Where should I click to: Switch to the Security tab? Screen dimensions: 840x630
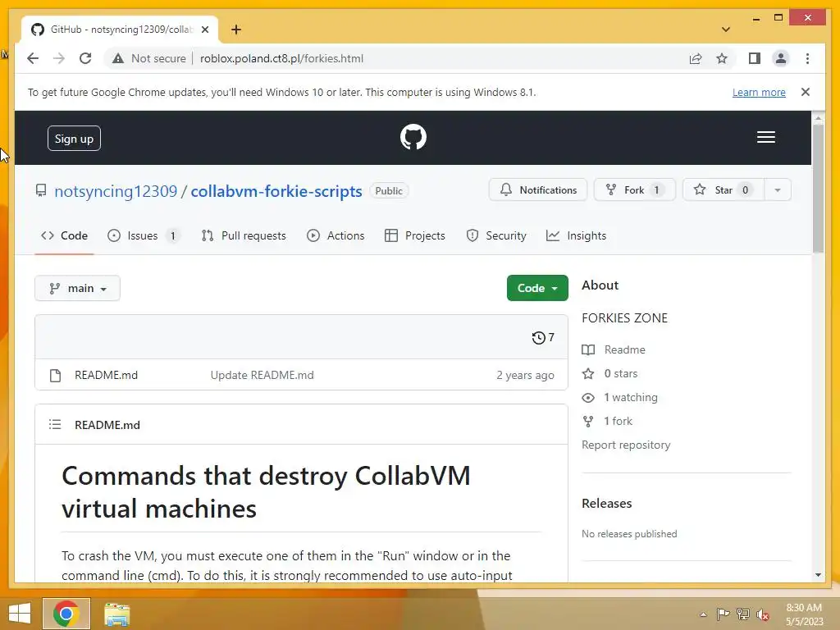pyautogui.click(x=496, y=235)
